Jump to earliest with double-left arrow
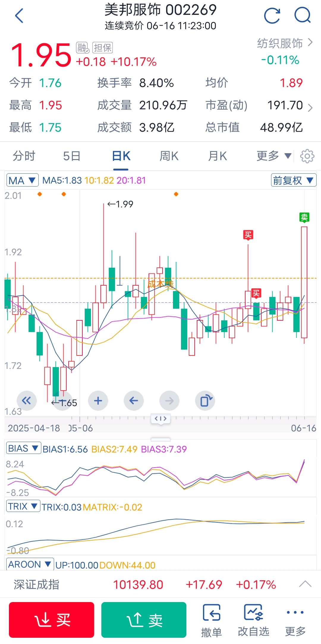 27,401
